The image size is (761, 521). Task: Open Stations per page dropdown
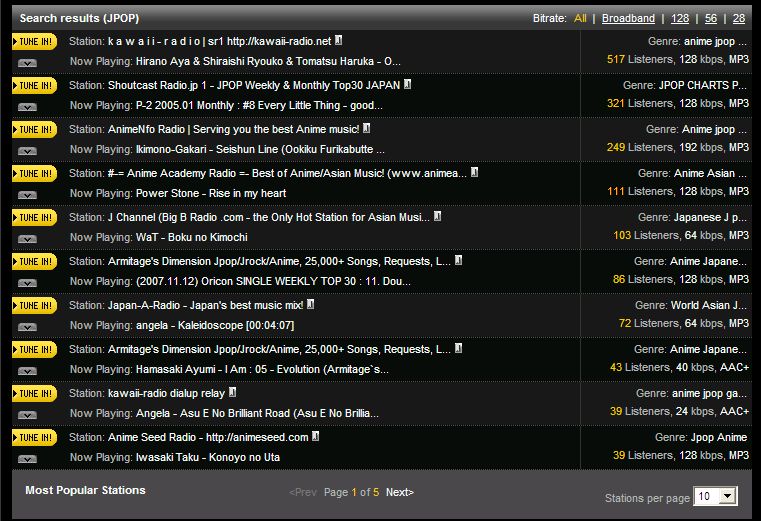pyautogui.click(x=715, y=496)
